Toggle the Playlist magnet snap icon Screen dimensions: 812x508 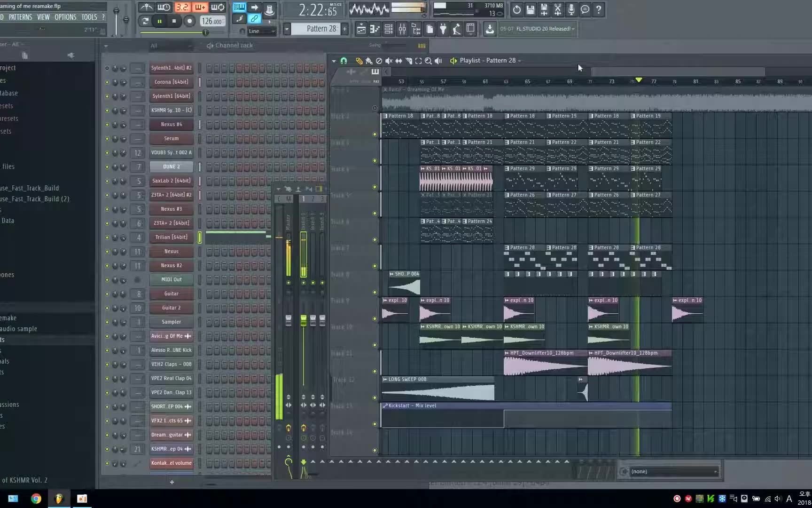coord(344,61)
